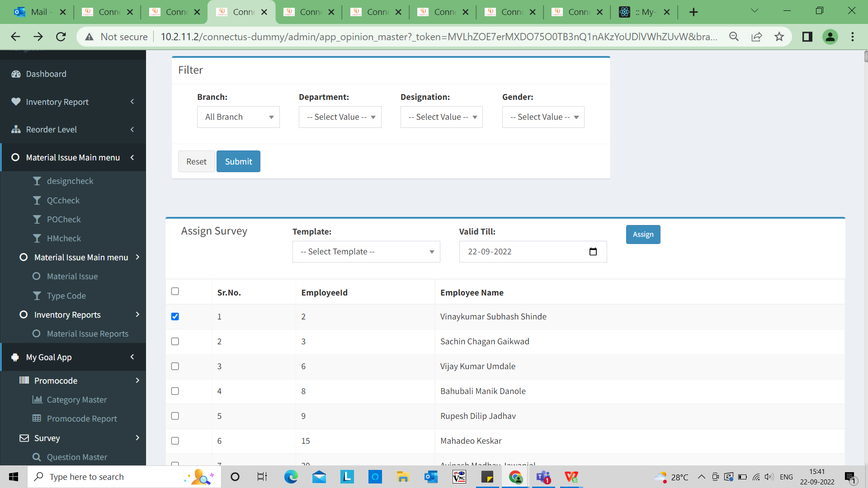The image size is (868, 488).
Task: Click the filter icon next to QCcheck
Action: (x=37, y=200)
